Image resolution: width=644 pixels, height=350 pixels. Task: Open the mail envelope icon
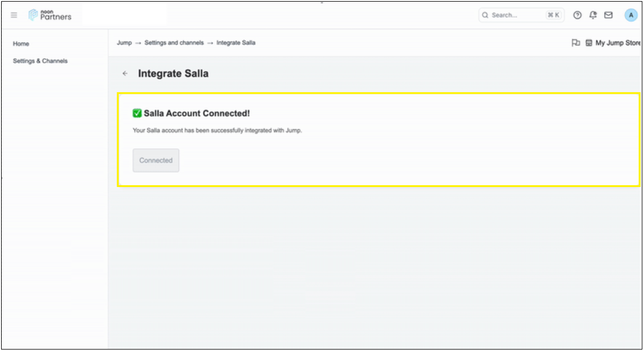click(x=608, y=15)
